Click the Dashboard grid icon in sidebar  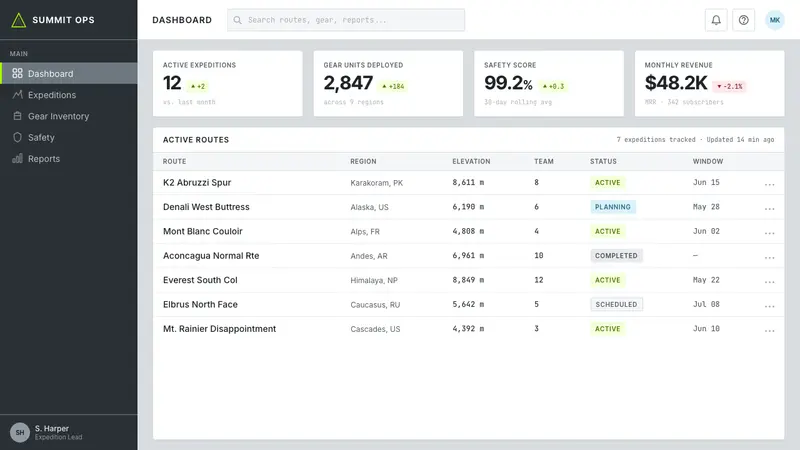(x=17, y=73)
